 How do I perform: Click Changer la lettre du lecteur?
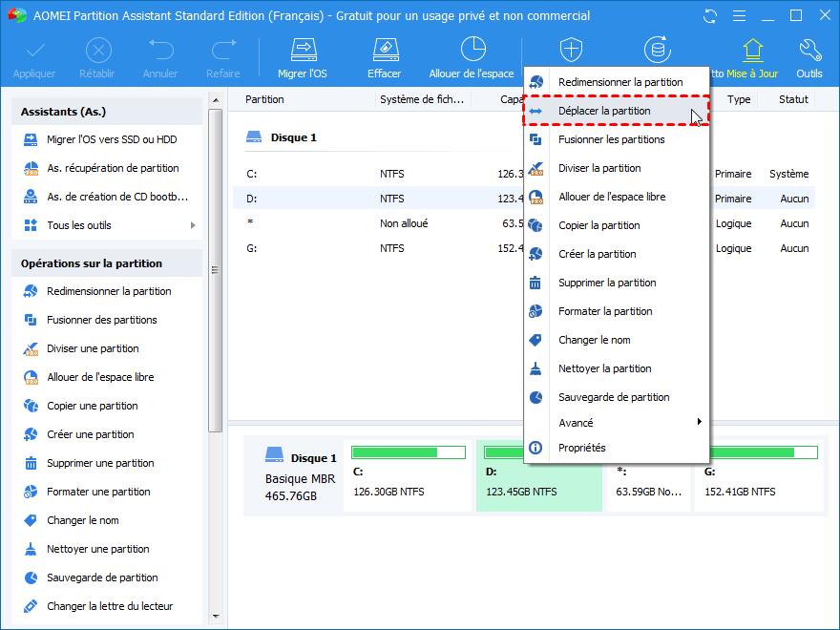(x=107, y=606)
